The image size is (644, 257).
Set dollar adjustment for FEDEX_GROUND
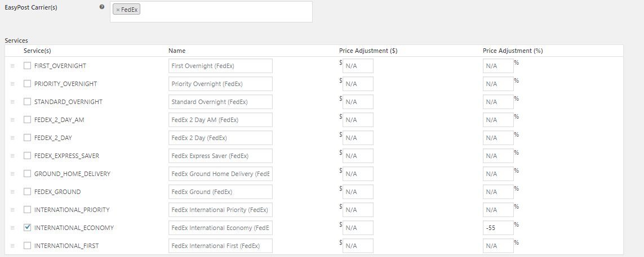click(358, 192)
